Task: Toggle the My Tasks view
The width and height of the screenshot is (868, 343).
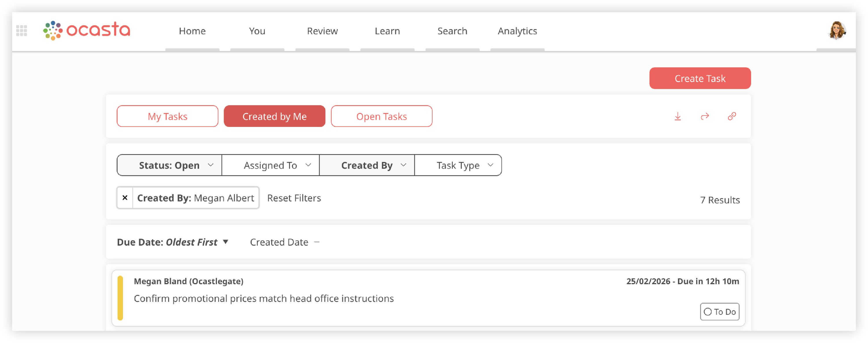Action: 168,116
